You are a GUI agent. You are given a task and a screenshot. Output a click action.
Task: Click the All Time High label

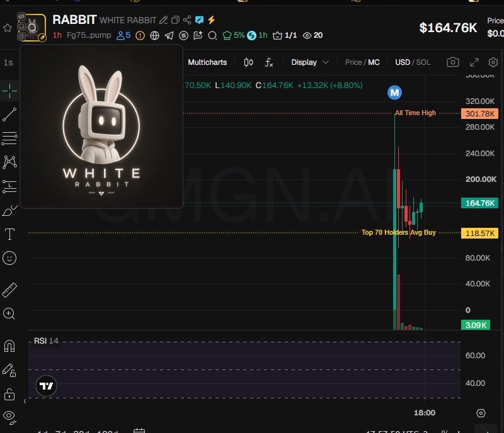415,113
